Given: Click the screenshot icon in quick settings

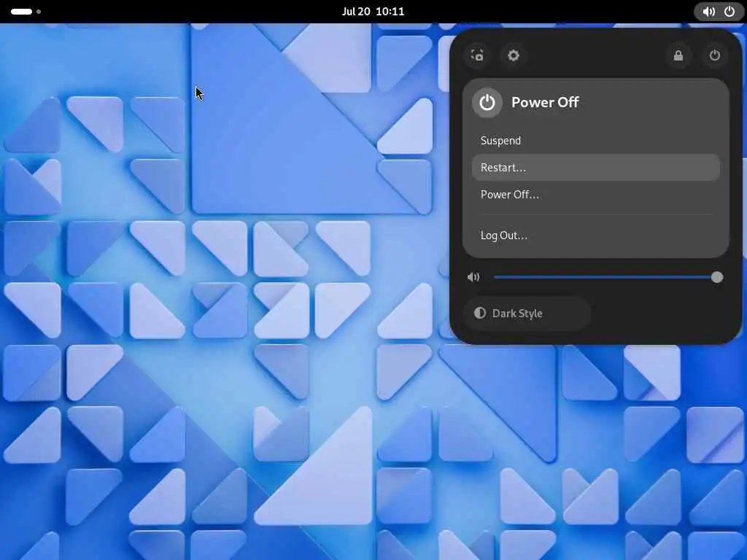Looking at the screenshot, I should tap(477, 55).
